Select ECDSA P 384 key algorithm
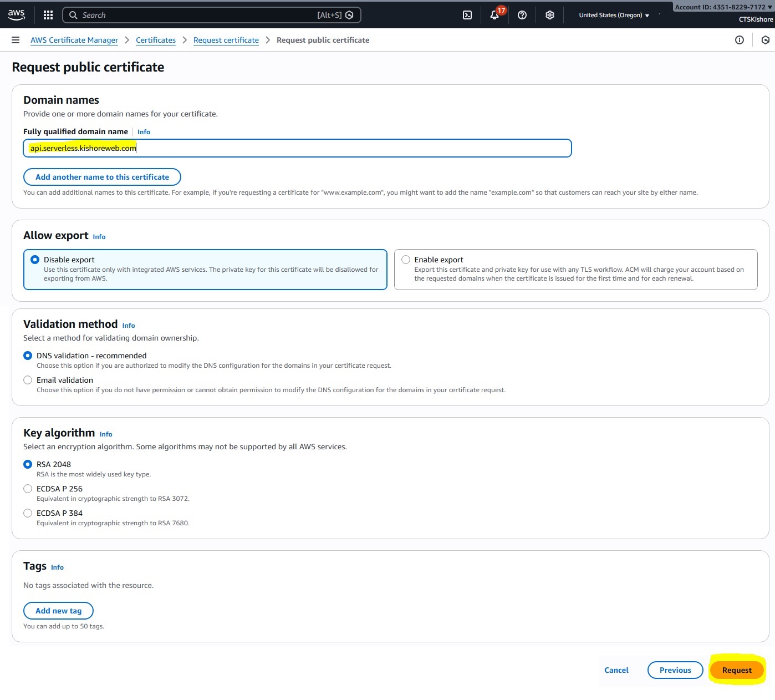This screenshot has height=700, width=775. click(28, 513)
